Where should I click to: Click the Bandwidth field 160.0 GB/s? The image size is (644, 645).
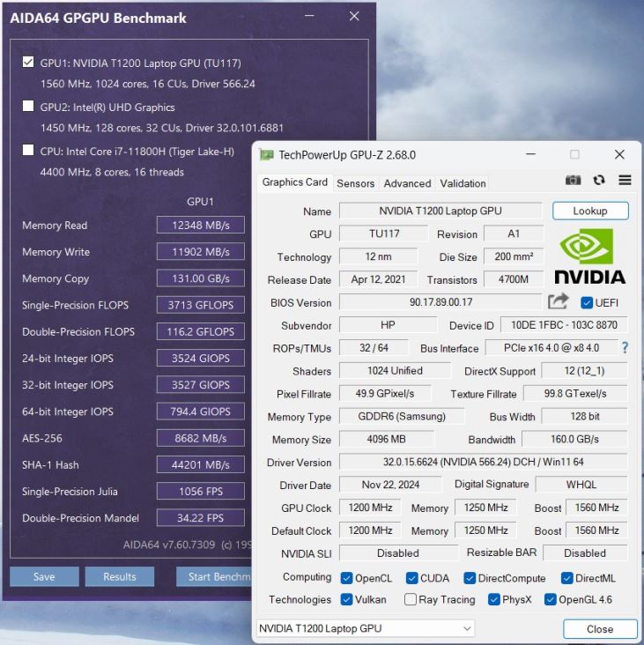point(574,439)
